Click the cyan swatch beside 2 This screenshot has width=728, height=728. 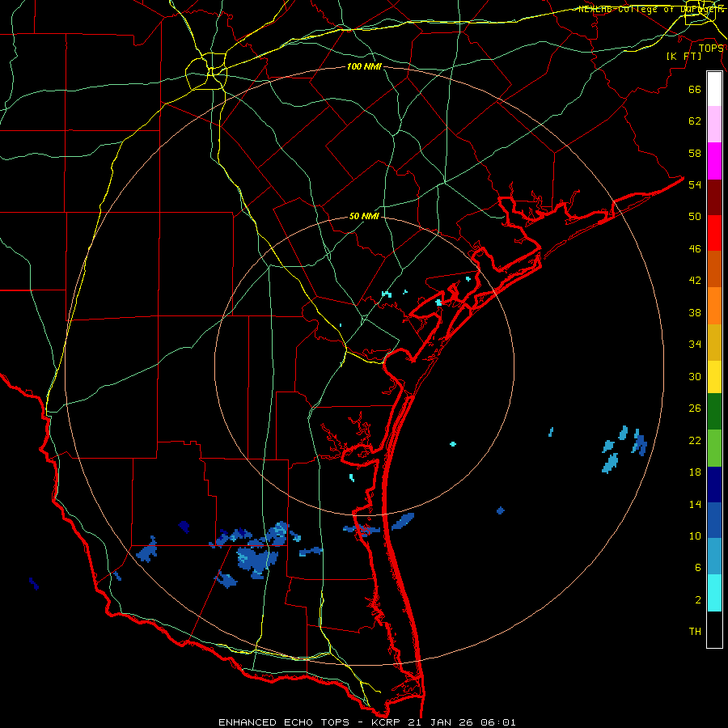coord(714,593)
